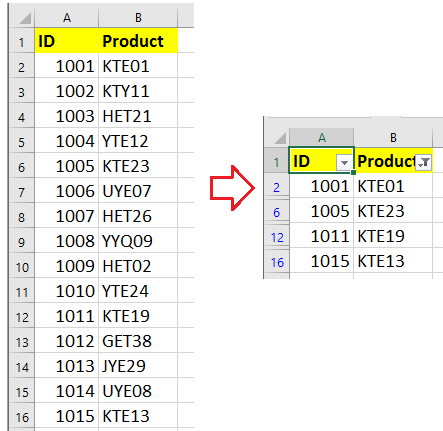Select column B header in left sheet
Image resolution: width=443 pixels, height=431 pixels.
coord(138,18)
